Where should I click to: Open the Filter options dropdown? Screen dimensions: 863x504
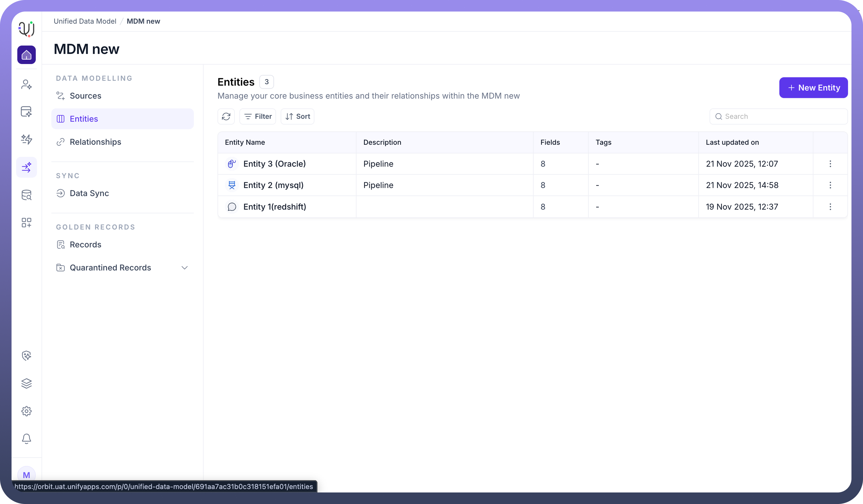tap(258, 116)
